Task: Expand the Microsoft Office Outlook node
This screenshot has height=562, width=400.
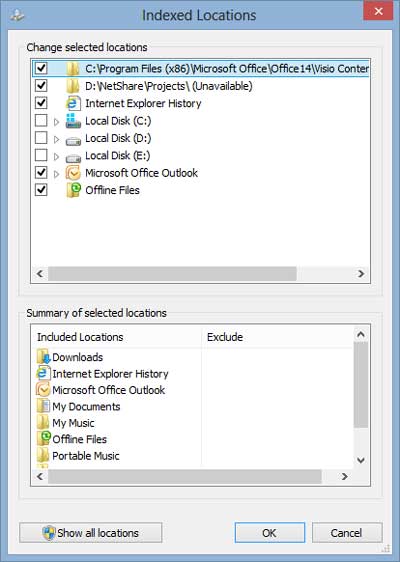Action: click(x=56, y=174)
